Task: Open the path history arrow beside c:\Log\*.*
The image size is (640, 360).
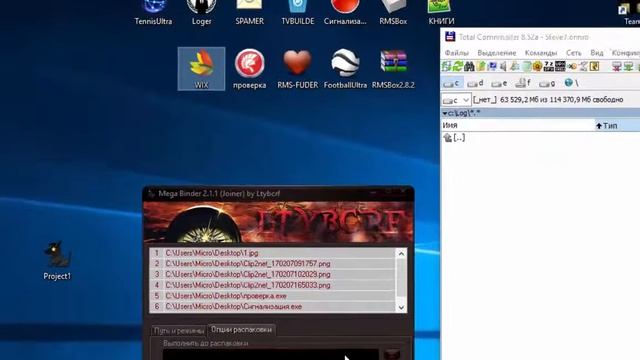Action: [444, 113]
